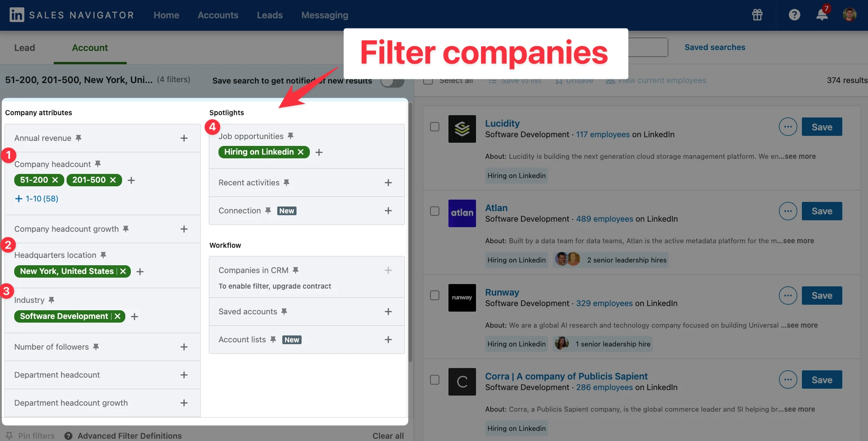Open more options for Runway

click(x=788, y=296)
